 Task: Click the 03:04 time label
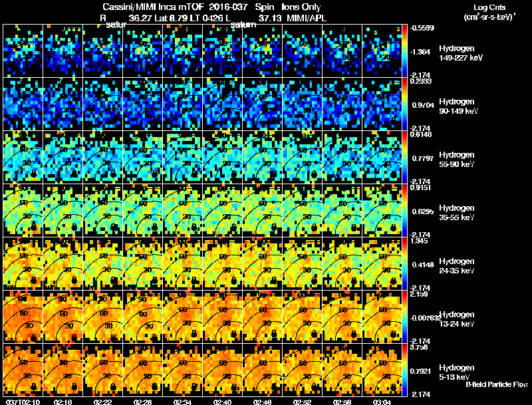[382, 402]
